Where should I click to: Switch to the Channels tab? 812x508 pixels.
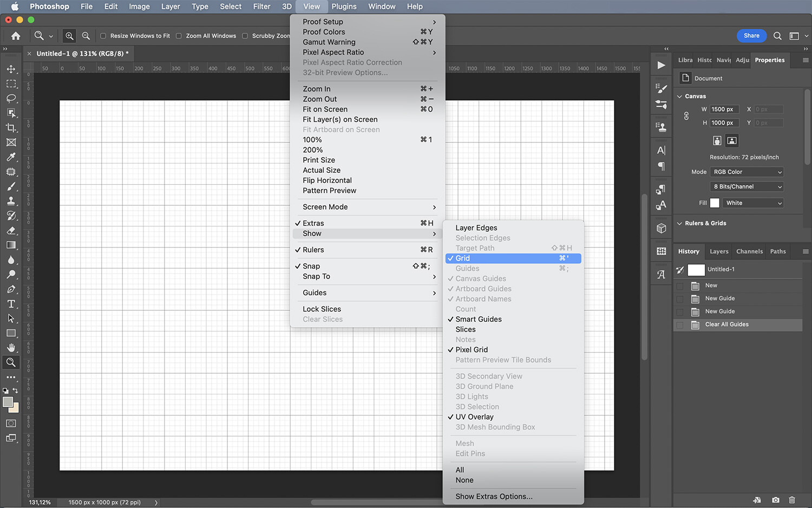coord(749,251)
